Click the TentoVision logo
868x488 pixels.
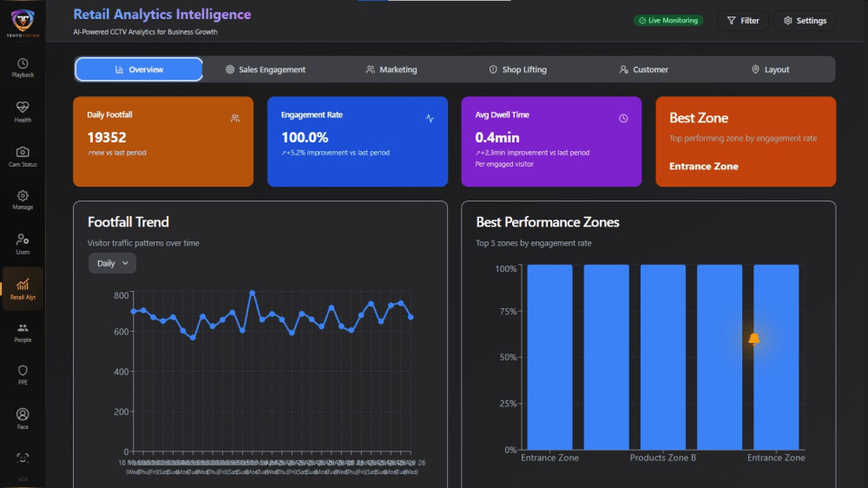[x=23, y=23]
